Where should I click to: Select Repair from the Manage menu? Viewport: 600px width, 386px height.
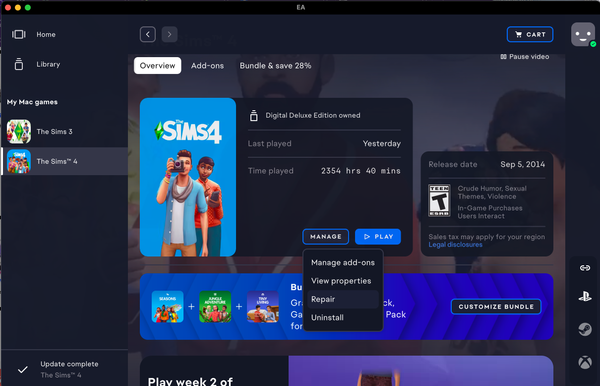tap(343, 299)
